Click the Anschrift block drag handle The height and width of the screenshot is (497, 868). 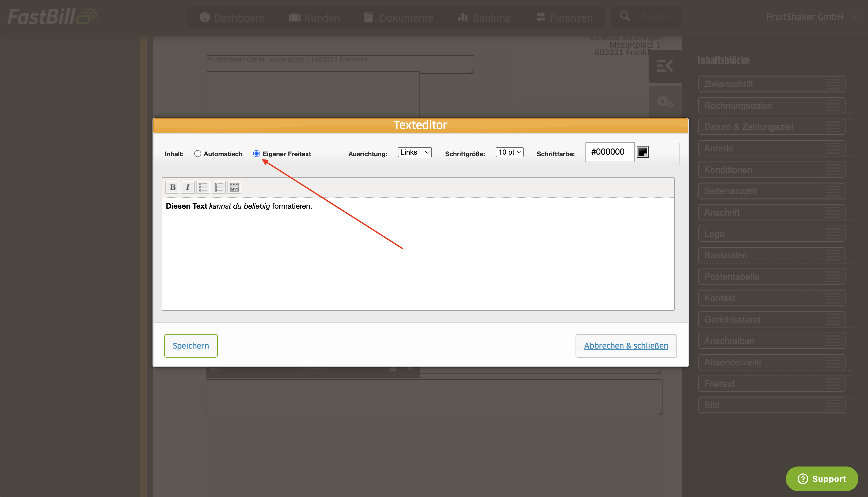coord(833,212)
